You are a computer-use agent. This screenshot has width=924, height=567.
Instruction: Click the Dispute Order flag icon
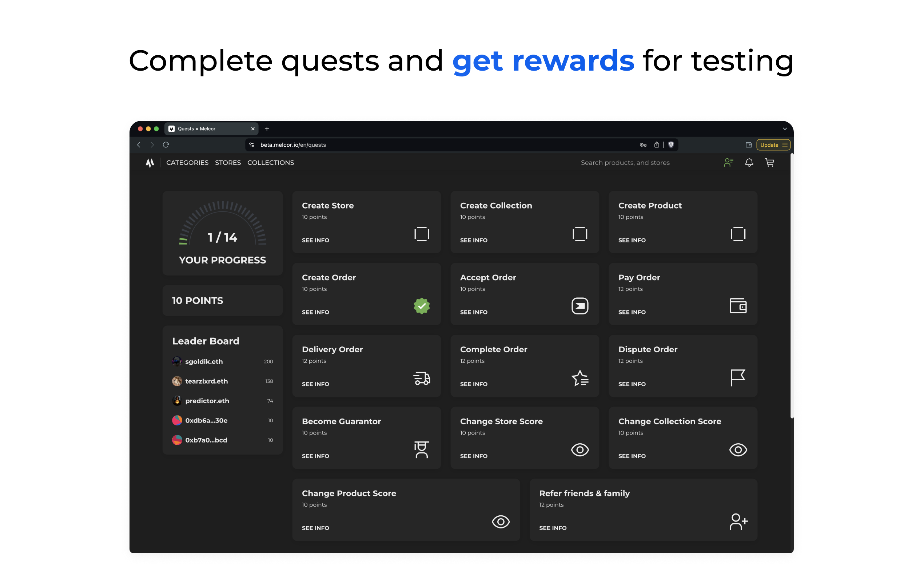738,377
